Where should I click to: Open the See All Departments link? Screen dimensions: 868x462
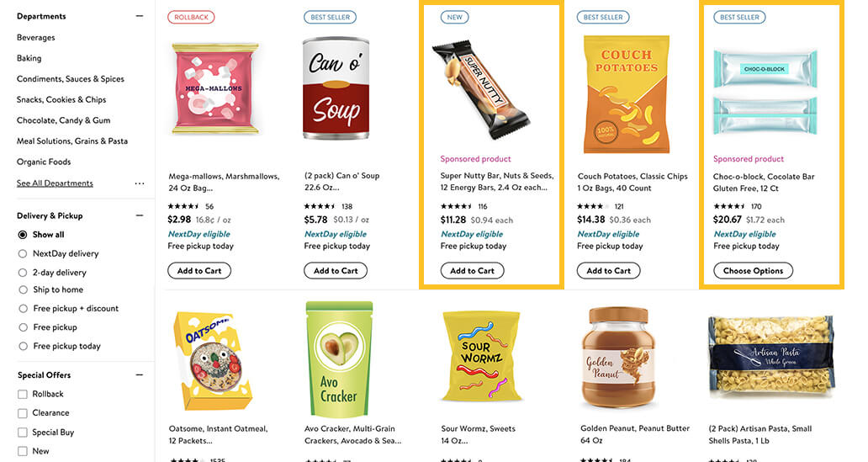55,183
